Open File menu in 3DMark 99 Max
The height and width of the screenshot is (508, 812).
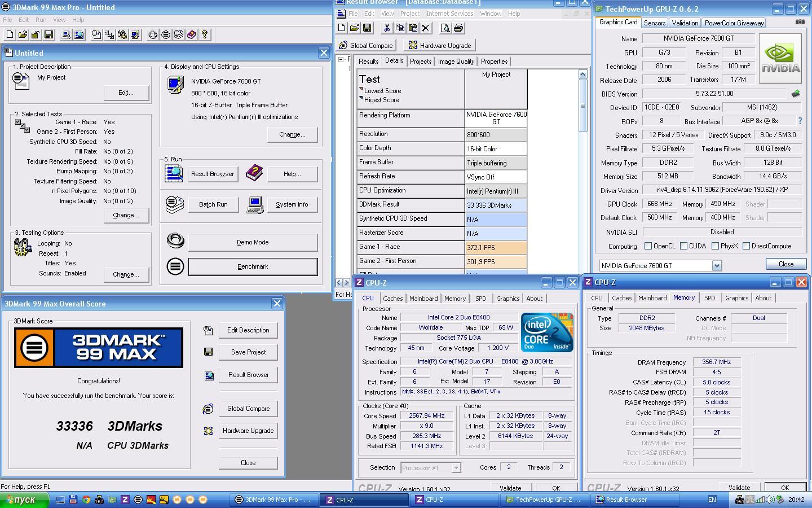pos(7,20)
